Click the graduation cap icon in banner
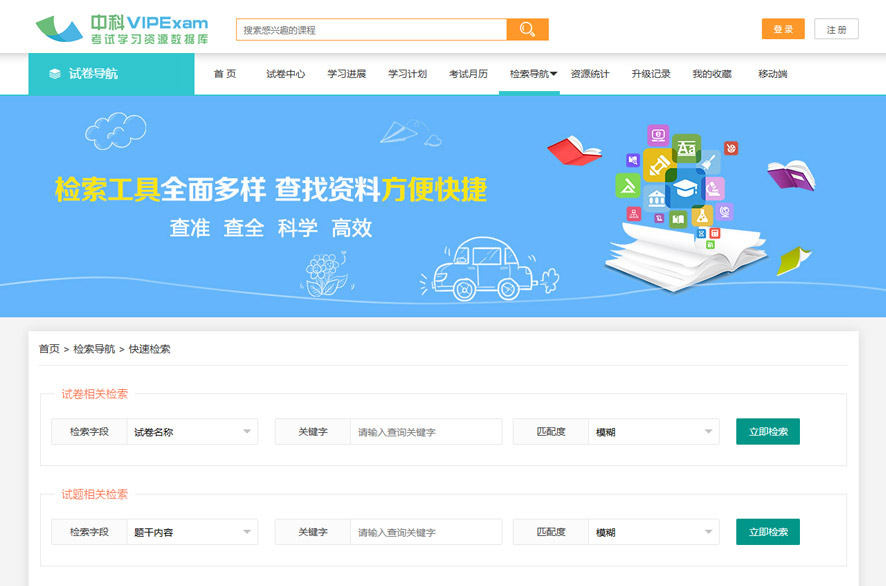 coord(685,188)
